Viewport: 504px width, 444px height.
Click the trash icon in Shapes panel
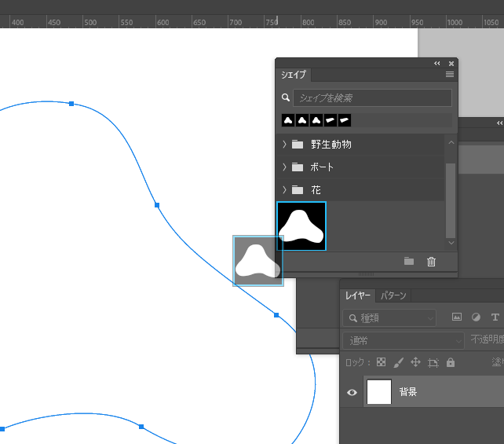click(431, 262)
